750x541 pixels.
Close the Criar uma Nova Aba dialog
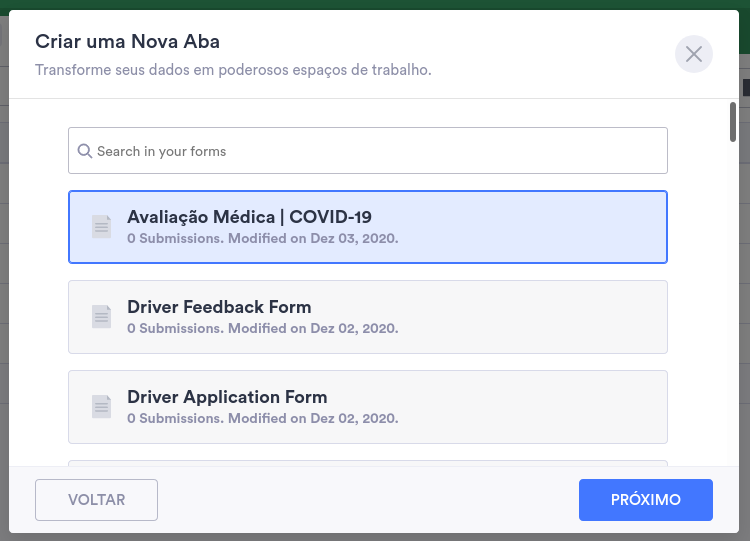(694, 54)
